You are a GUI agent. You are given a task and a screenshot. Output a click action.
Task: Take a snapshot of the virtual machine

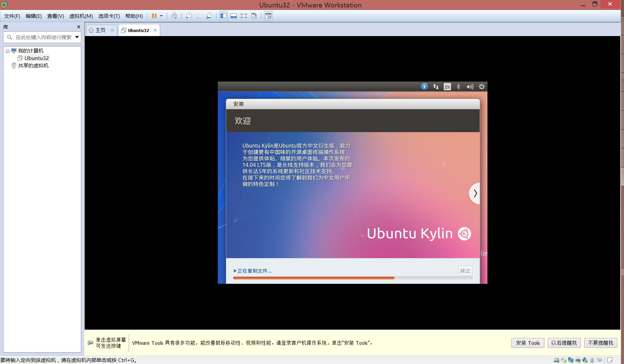pyautogui.click(x=189, y=16)
